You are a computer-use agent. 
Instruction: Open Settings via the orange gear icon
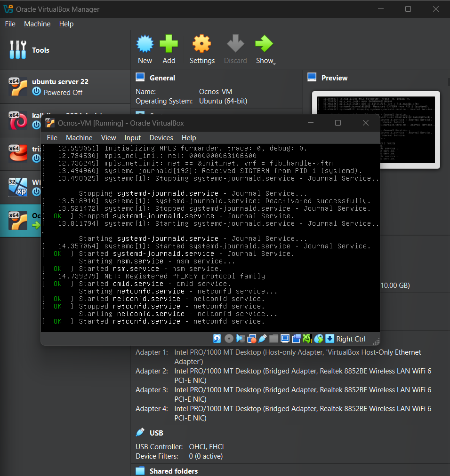click(201, 45)
